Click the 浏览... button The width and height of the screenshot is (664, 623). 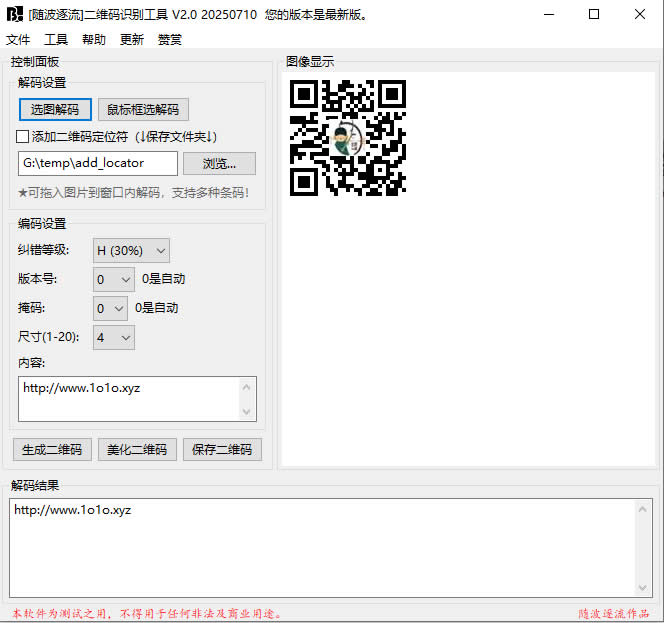point(219,163)
